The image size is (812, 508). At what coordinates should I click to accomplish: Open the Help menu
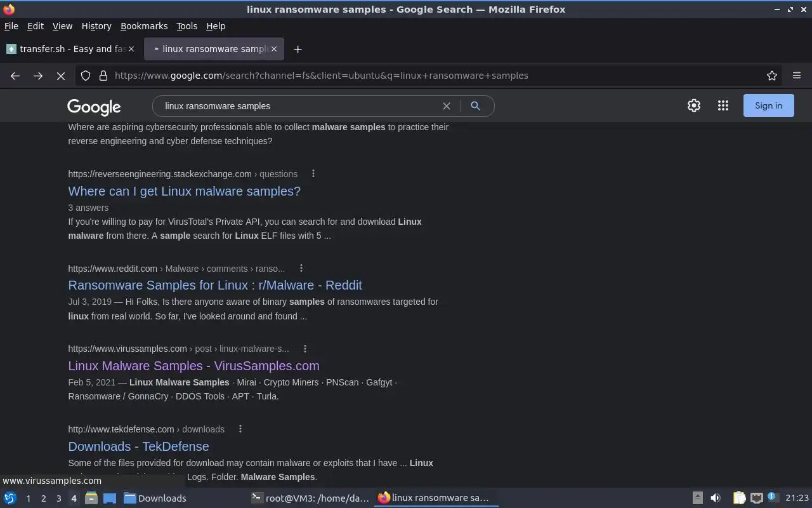pos(216,26)
